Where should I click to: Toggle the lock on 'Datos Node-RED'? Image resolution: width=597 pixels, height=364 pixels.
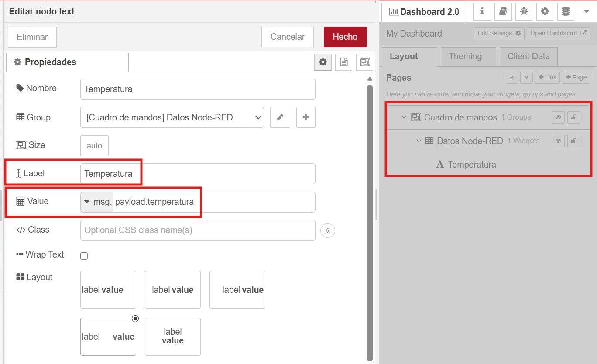[x=573, y=141]
